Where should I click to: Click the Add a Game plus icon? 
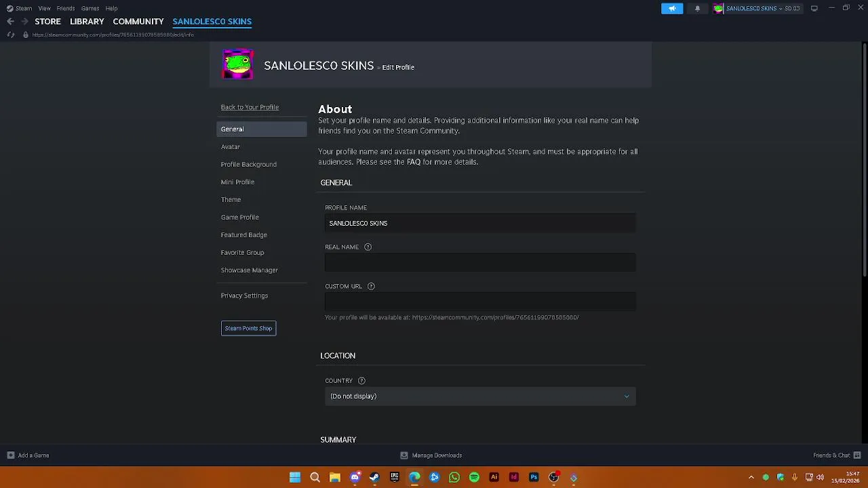[10, 455]
